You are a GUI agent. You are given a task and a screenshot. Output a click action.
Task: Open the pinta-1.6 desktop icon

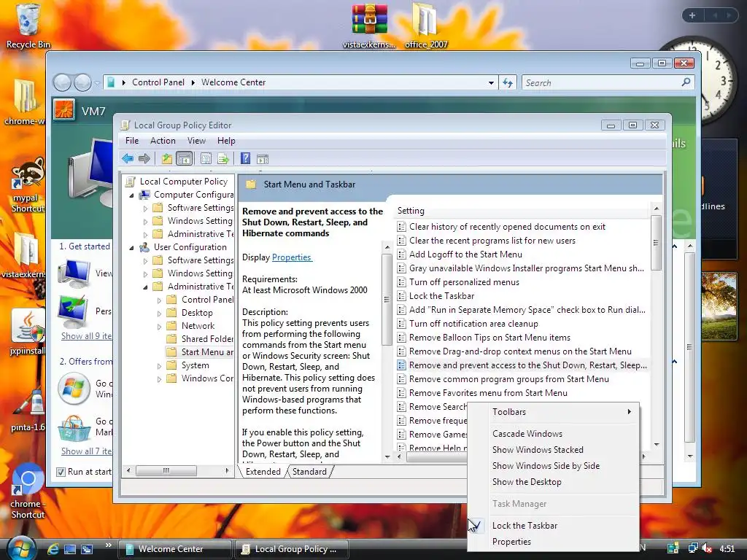[28, 410]
